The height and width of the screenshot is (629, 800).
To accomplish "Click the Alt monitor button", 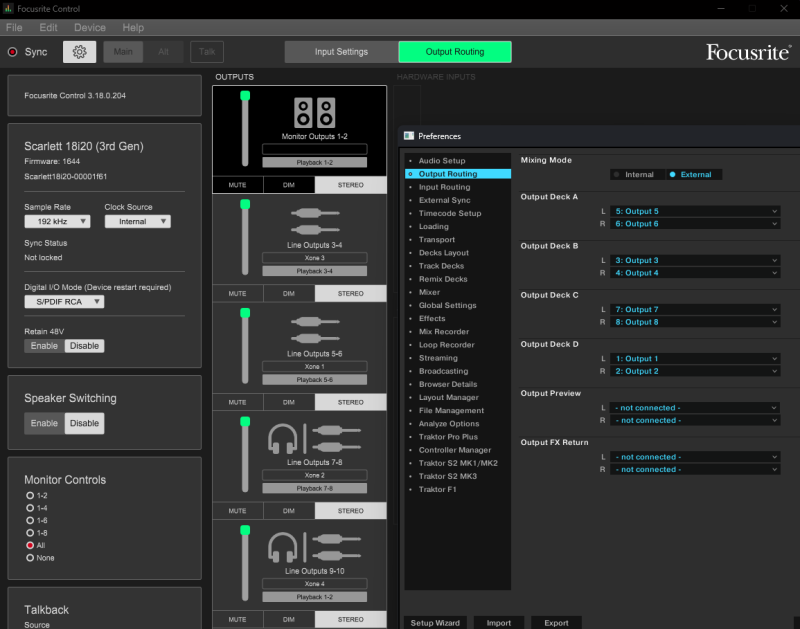I will (163, 52).
